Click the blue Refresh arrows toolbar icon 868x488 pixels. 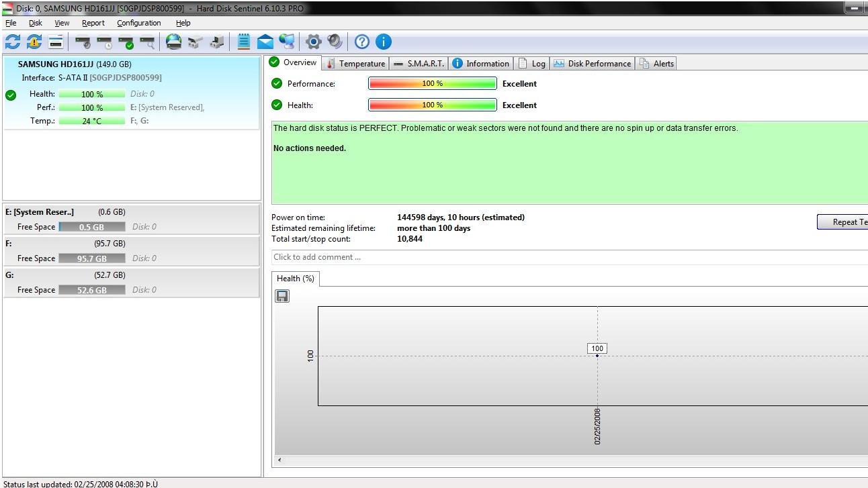click(13, 42)
